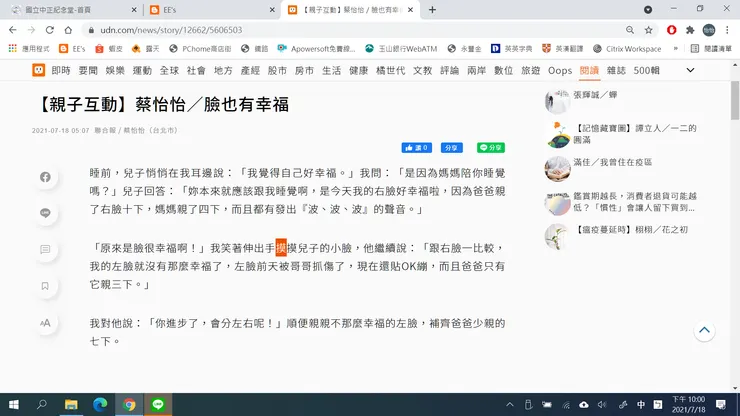The height and width of the screenshot is (416, 740).
Task: Go back with browser back arrow
Action: point(13,30)
